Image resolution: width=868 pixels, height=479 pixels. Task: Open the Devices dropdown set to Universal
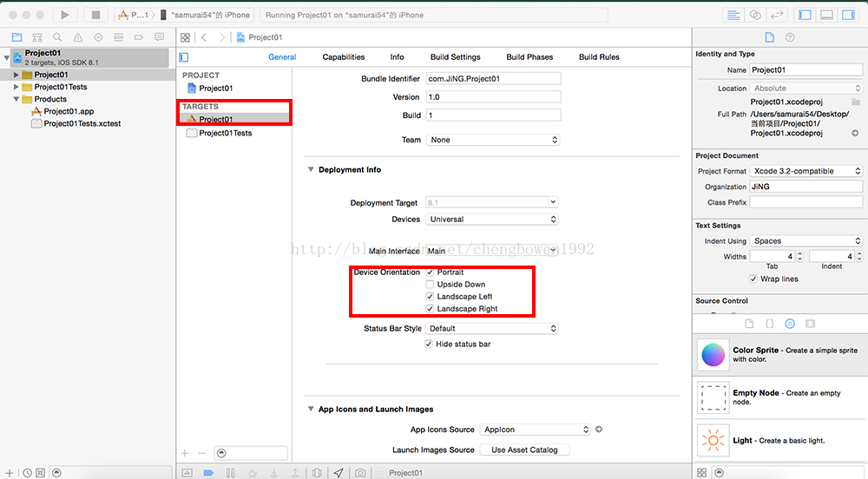pos(491,219)
